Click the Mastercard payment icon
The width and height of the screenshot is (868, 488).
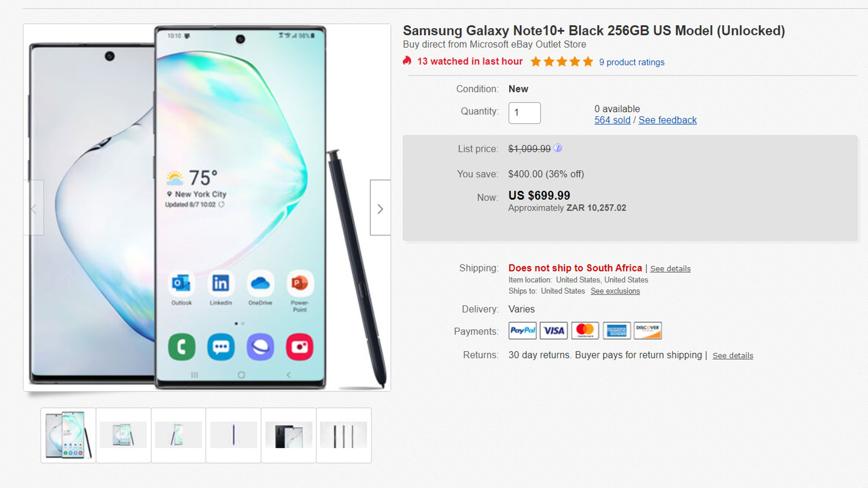585,331
